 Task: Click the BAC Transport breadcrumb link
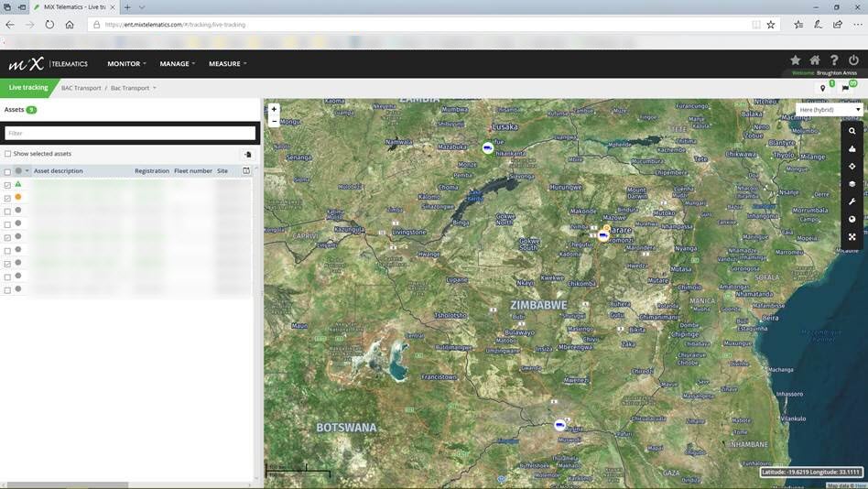pos(81,88)
